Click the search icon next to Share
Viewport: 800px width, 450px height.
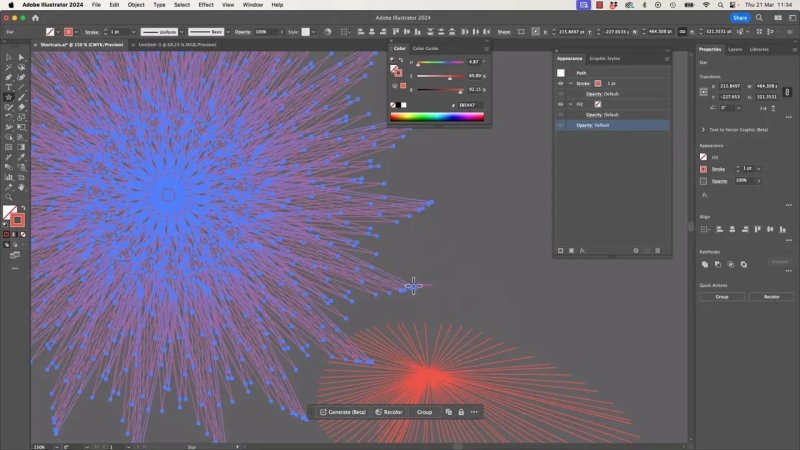[x=759, y=18]
